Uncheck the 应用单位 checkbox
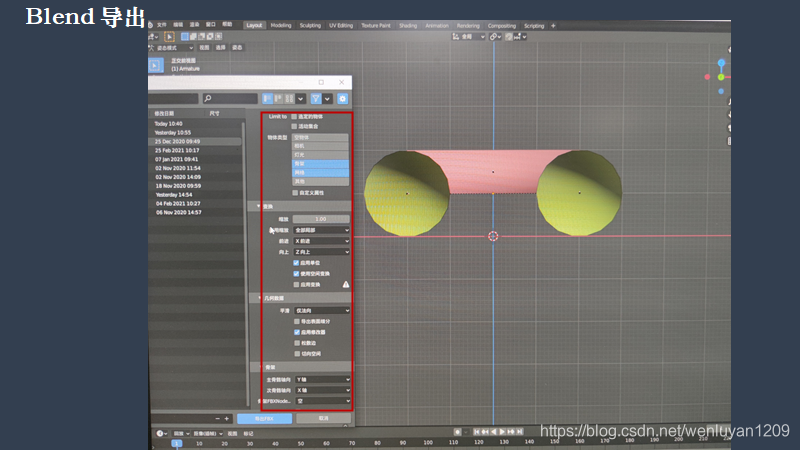The image size is (800, 450). [x=296, y=263]
